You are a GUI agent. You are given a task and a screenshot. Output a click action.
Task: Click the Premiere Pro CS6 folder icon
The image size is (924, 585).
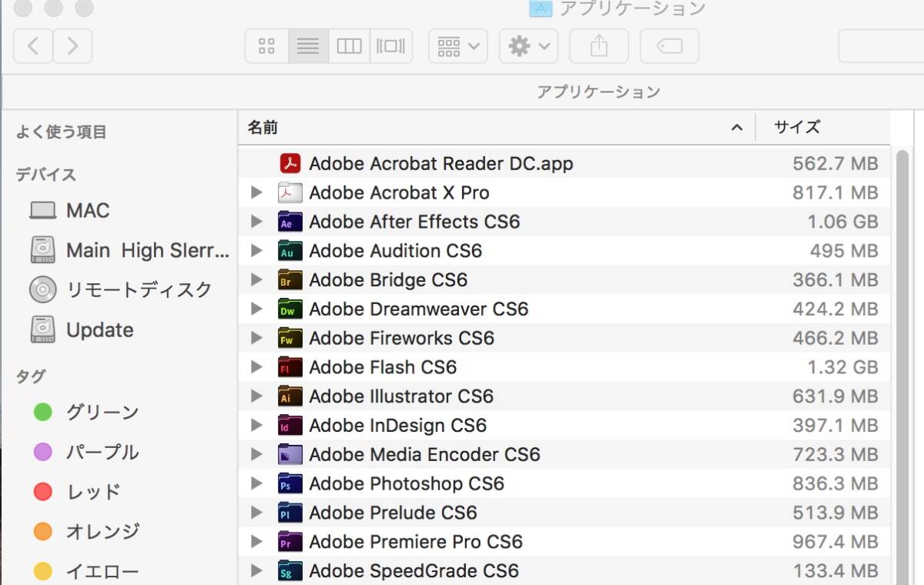coord(290,542)
